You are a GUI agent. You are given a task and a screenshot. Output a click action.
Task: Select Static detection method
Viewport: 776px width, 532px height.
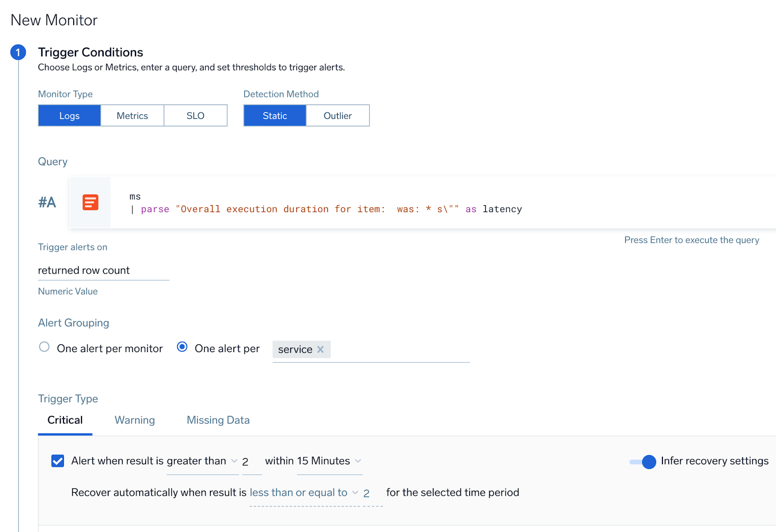pyautogui.click(x=275, y=116)
